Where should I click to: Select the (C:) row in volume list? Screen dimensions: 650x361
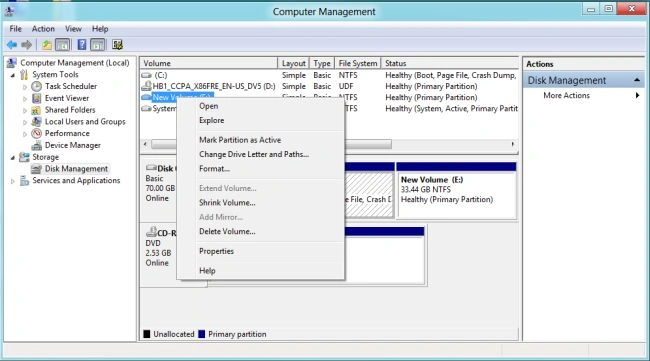329,75
